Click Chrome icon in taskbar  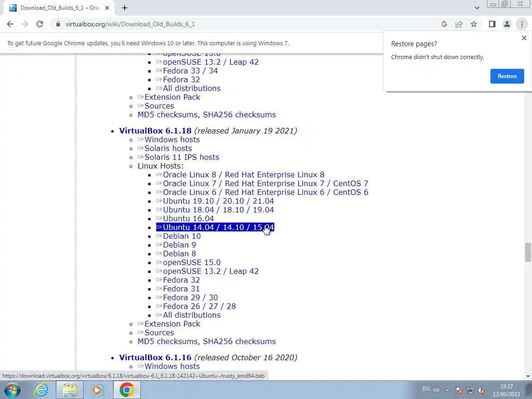tap(127, 390)
